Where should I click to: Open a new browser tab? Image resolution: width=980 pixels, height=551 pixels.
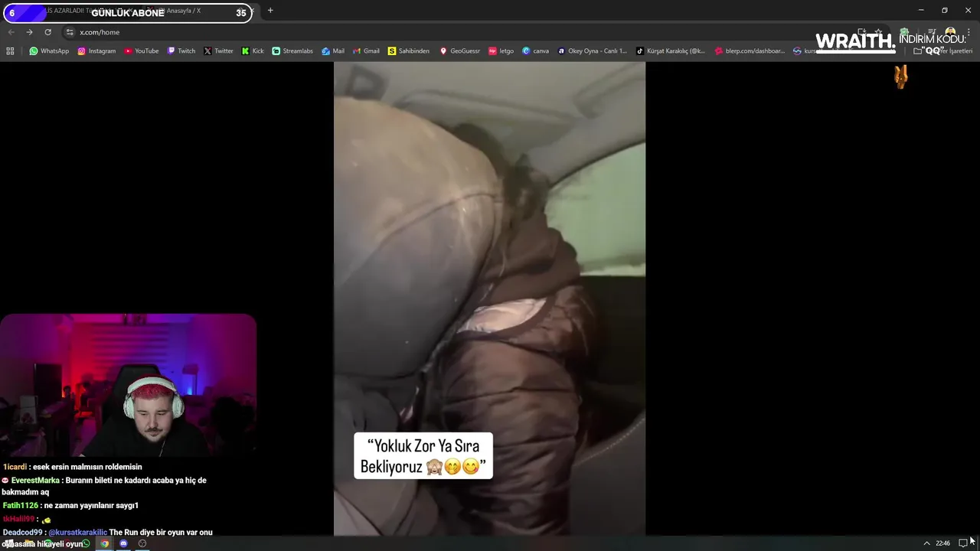270,11
